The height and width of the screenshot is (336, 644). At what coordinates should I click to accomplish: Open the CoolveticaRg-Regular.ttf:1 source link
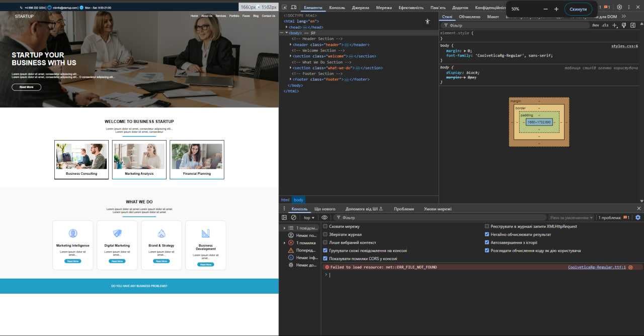pyautogui.click(x=597, y=267)
